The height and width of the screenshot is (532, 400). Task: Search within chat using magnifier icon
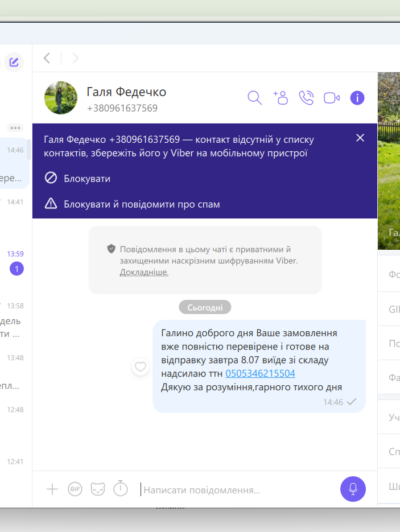[x=254, y=98]
